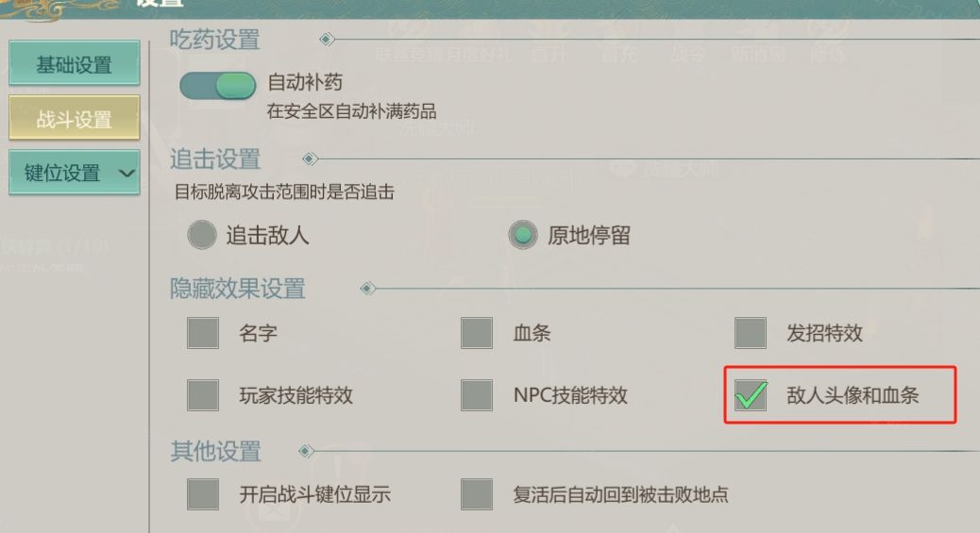This screenshot has width=980, height=533.
Task: Select the 原地停留 radio button
Action: click(523, 235)
